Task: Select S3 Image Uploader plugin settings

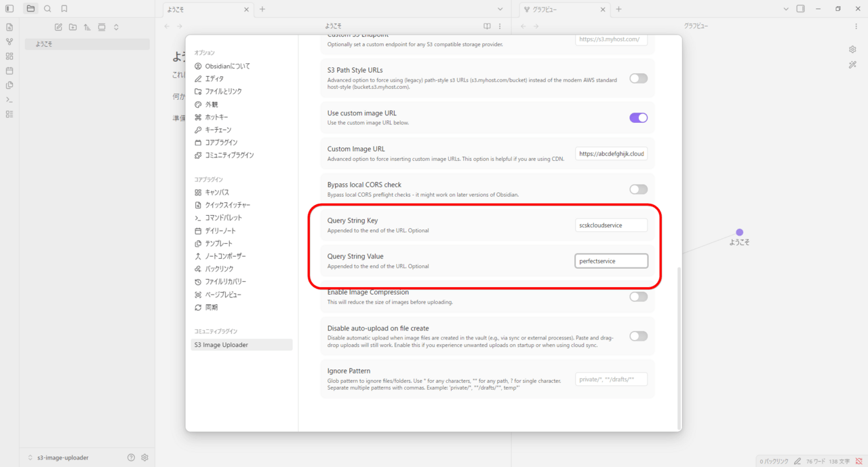Action: click(x=242, y=345)
